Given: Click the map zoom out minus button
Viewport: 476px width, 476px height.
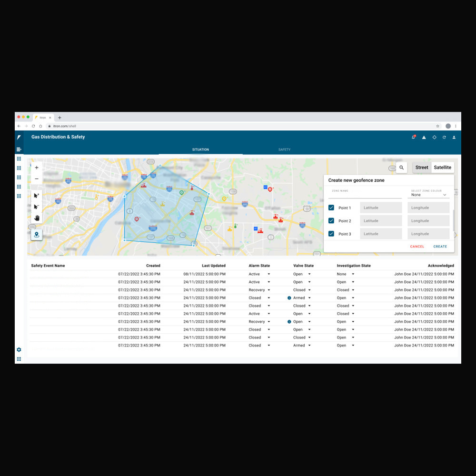Looking at the screenshot, I should (x=37, y=179).
